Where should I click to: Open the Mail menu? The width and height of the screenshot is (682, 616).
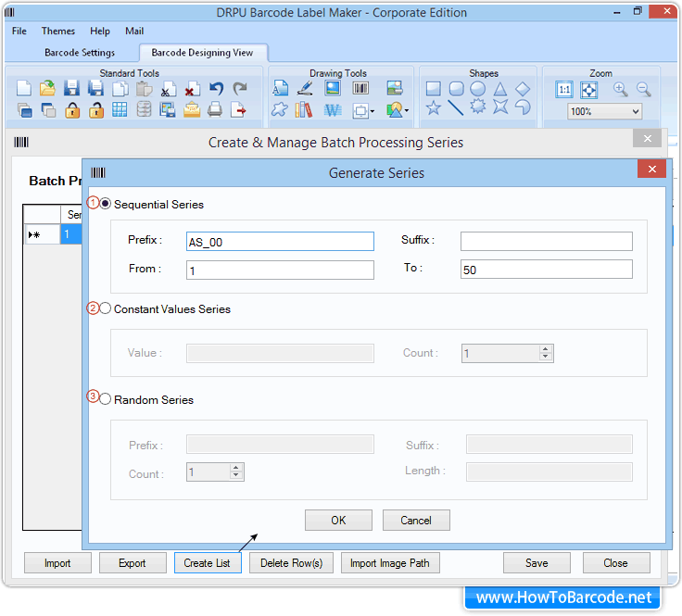point(134,31)
